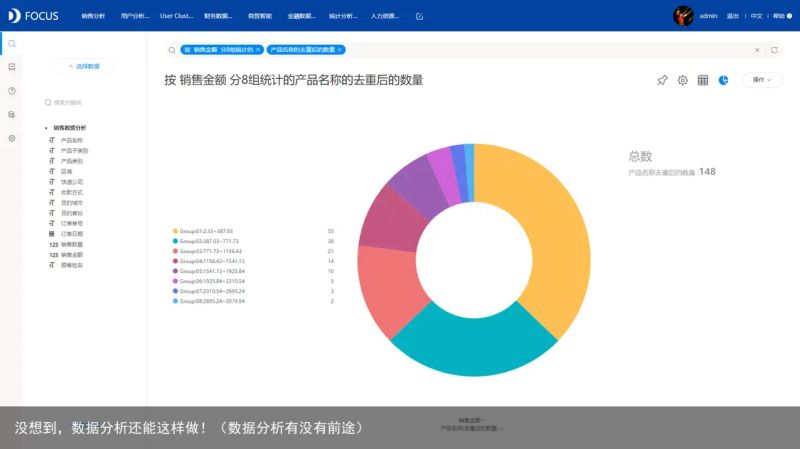Open the 金融数据 top tab
800x449 pixels.
coord(302,16)
